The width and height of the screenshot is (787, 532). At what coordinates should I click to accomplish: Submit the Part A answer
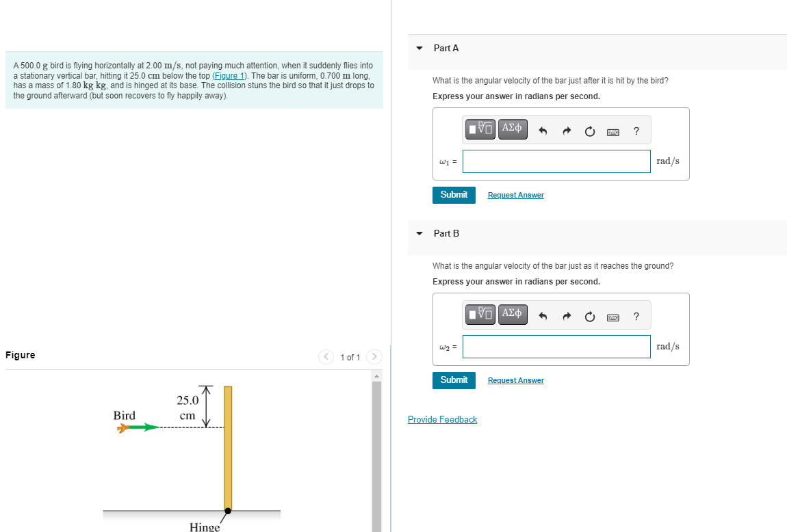point(454,195)
